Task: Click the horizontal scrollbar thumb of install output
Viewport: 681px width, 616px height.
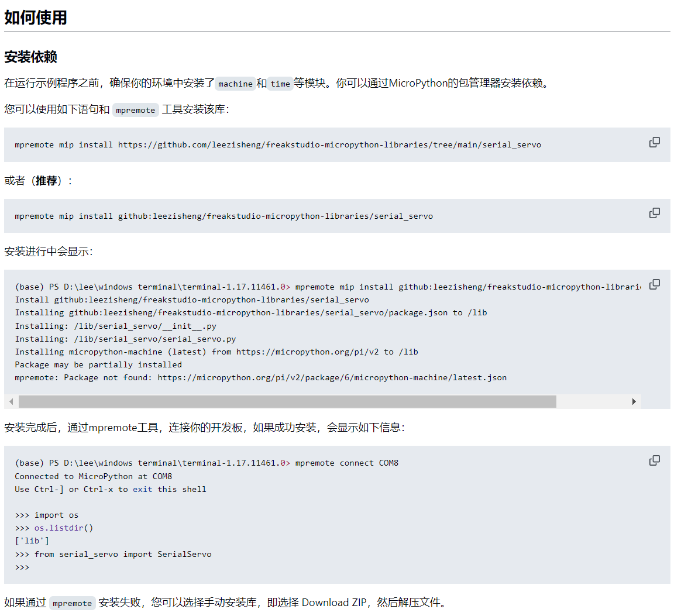Action: click(287, 401)
